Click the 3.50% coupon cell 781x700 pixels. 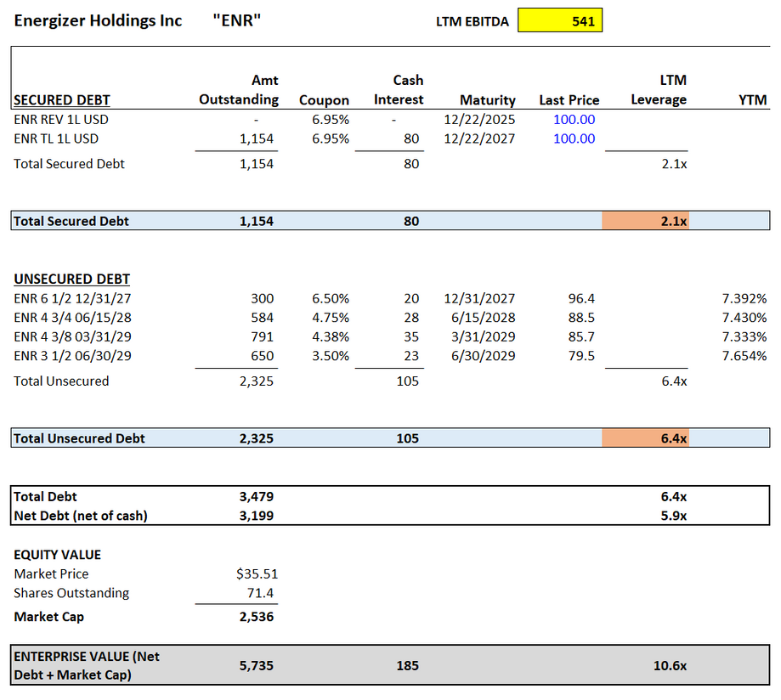coord(330,356)
